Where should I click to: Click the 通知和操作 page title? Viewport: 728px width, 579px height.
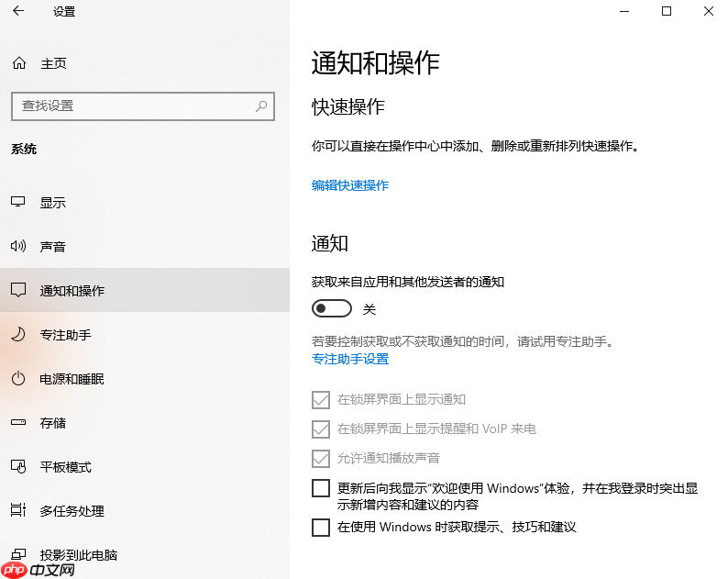coord(375,62)
